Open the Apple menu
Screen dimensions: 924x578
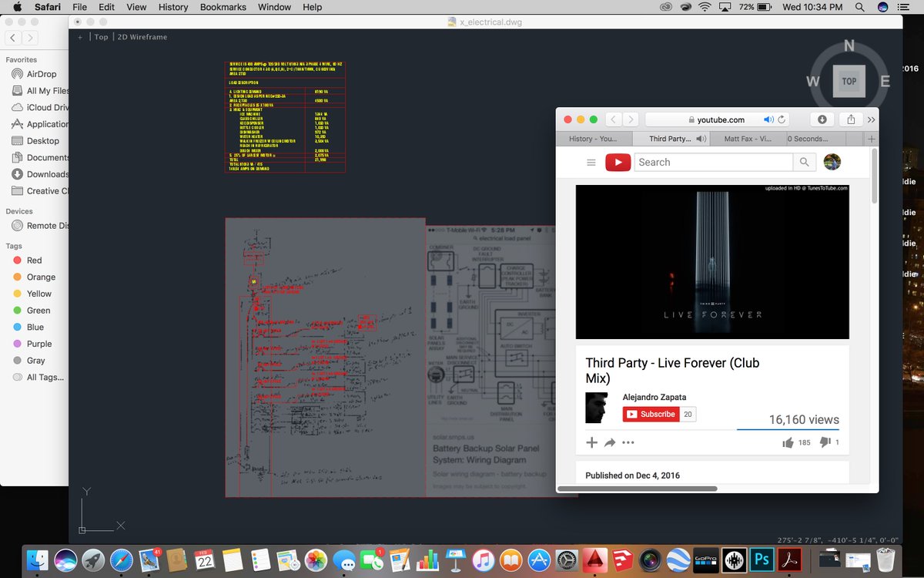(x=17, y=7)
